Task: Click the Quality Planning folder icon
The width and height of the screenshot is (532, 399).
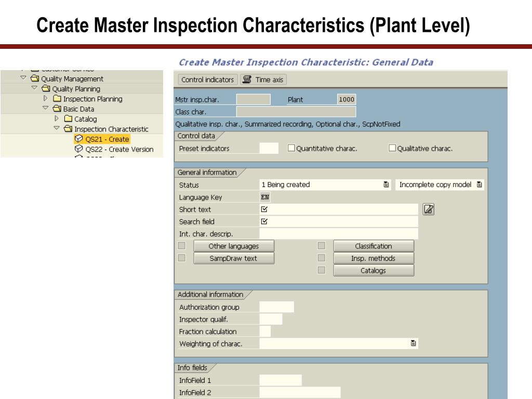Action: [46, 88]
